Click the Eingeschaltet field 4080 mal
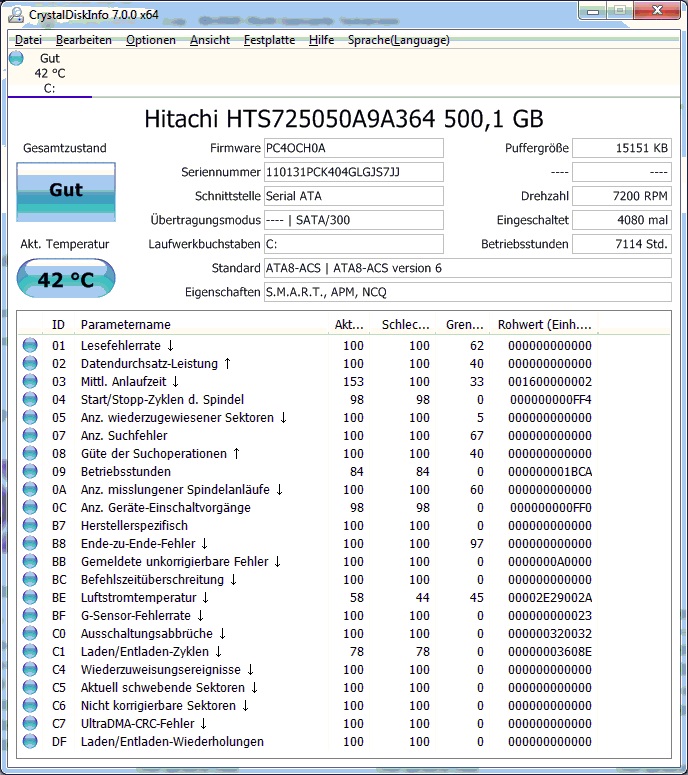Viewport: 688px width, 775px height. coord(622,220)
